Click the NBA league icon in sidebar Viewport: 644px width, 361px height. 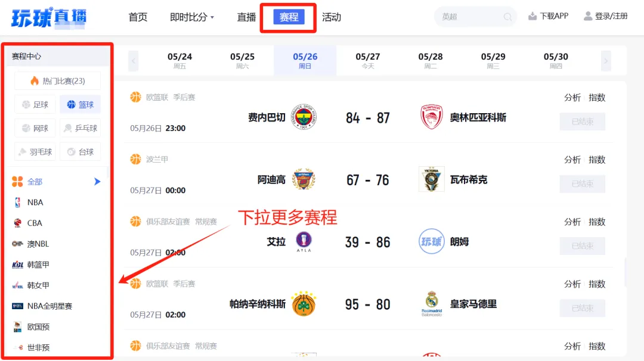click(x=17, y=202)
